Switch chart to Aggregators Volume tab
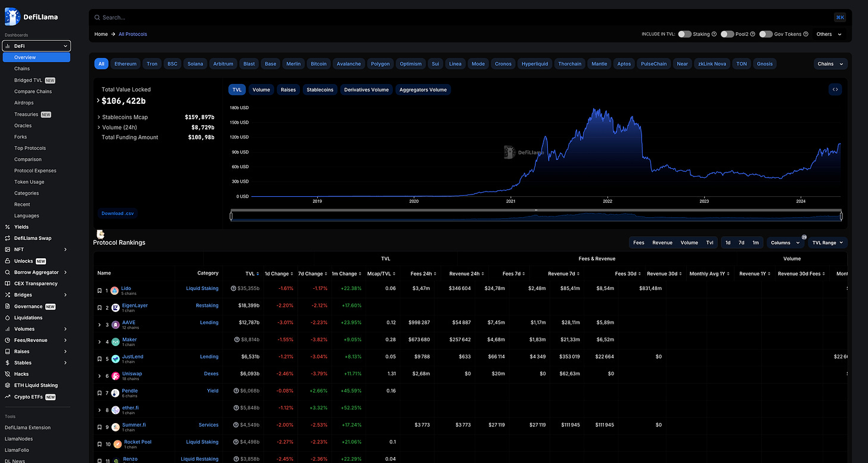 (x=423, y=89)
